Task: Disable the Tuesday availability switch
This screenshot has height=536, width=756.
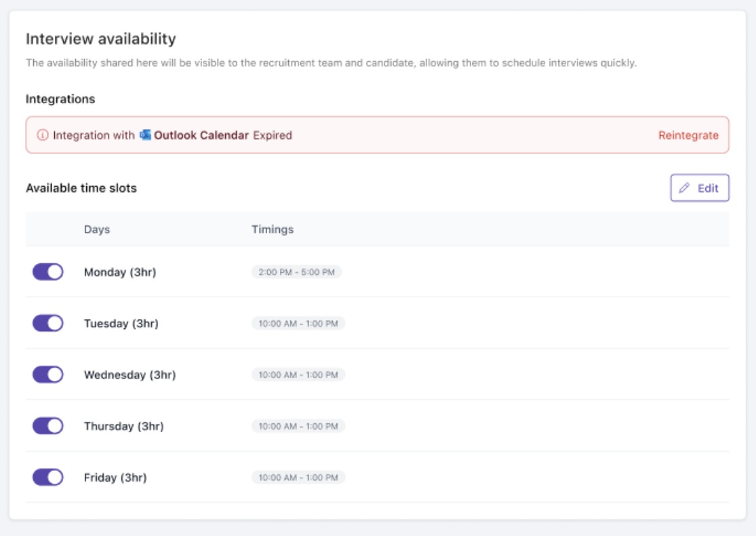Action: (x=48, y=324)
